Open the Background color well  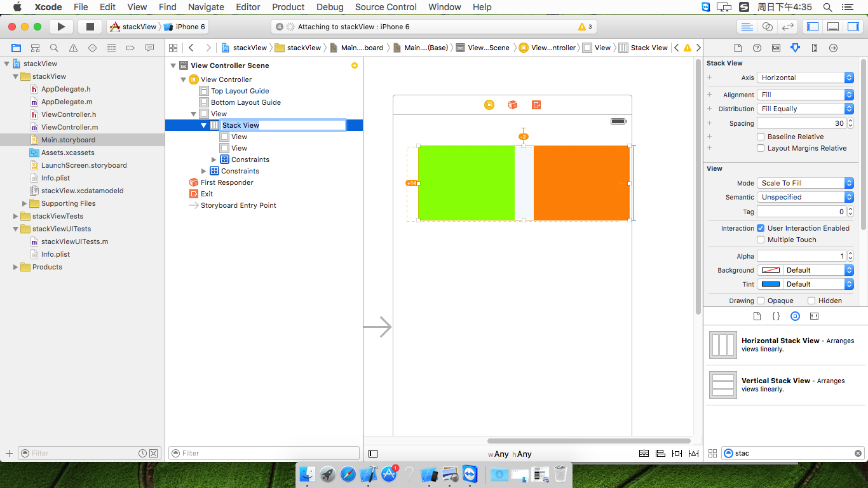click(x=770, y=270)
